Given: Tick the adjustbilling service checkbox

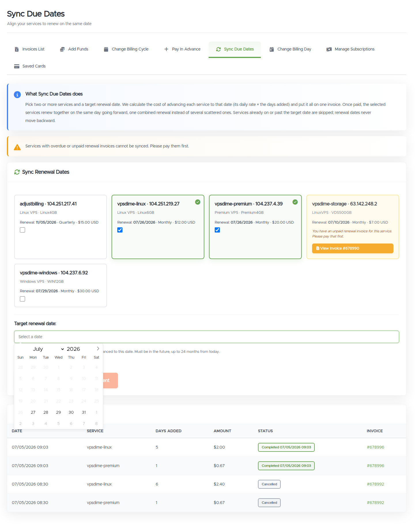Looking at the screenshot, I should pyautogui.click(x=22, y=230).
